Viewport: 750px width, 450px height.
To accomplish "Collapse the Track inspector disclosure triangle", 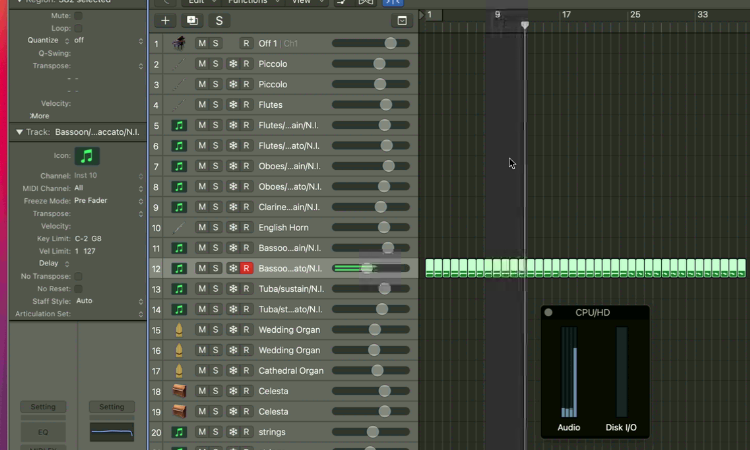I will [19, 132].
